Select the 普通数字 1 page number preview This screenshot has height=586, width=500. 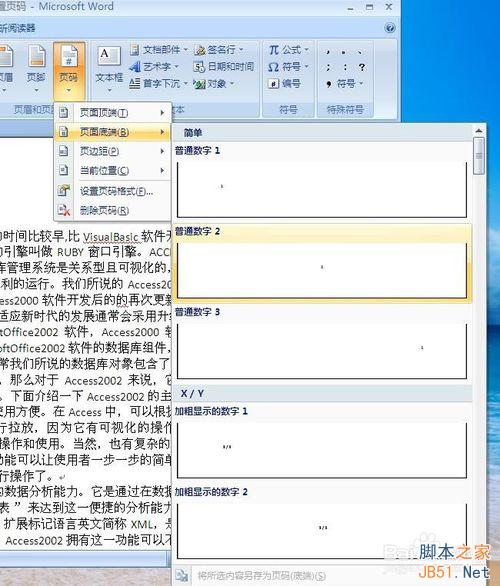pyautogui.click(x=322, y=190)
